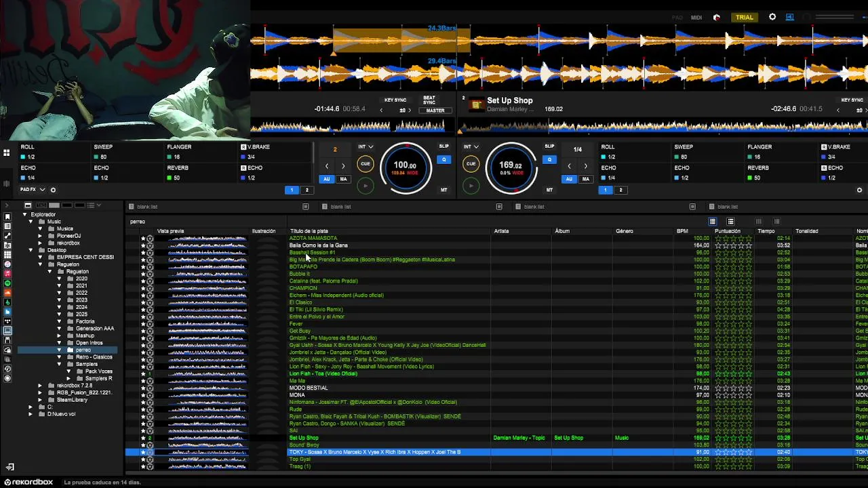Open Beatport source in the sidebar

click(x=7, y=302)
